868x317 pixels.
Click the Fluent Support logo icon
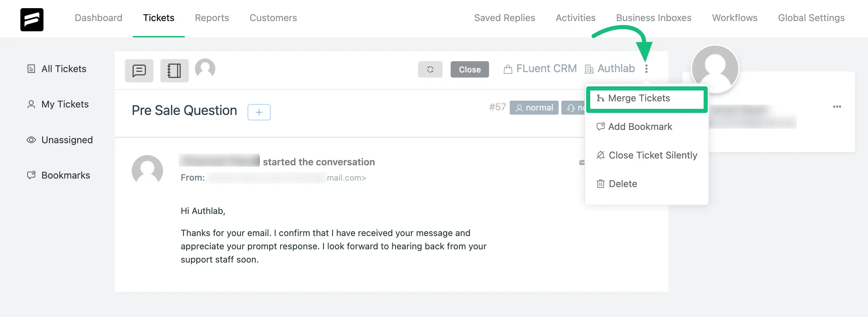click(32, 19)
